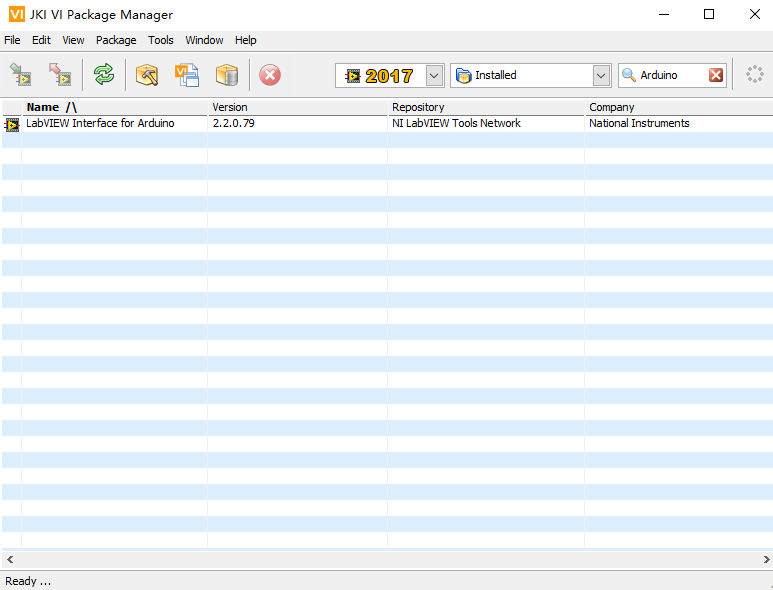Click version 2.2.0.79 cell
773x590 pixels.
[x=234, y=123]
